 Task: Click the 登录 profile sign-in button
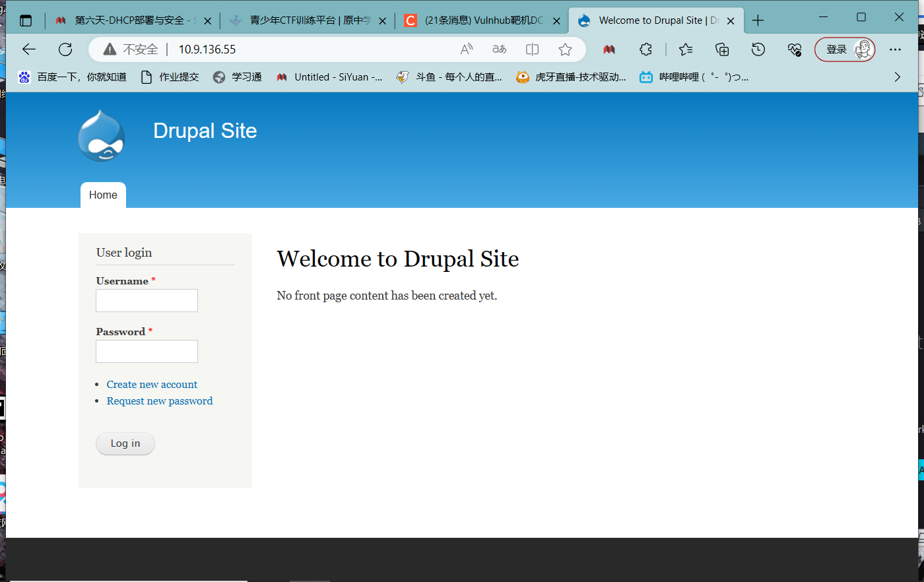click(845, 49)
